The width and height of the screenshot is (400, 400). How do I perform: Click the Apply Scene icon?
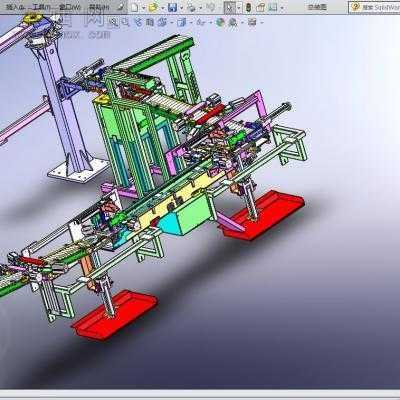[232, 22]
